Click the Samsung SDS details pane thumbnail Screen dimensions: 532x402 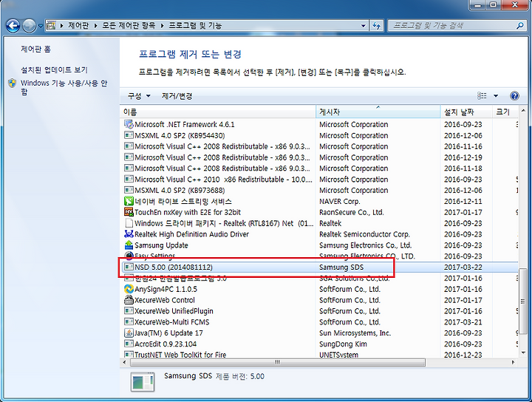click(x=143, y=382)
